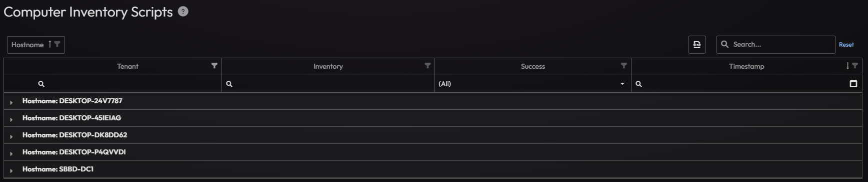This screenshot has height=182, width=868.
Task: Click the filter icon on Hostname group chip
Action: (57, 44)
